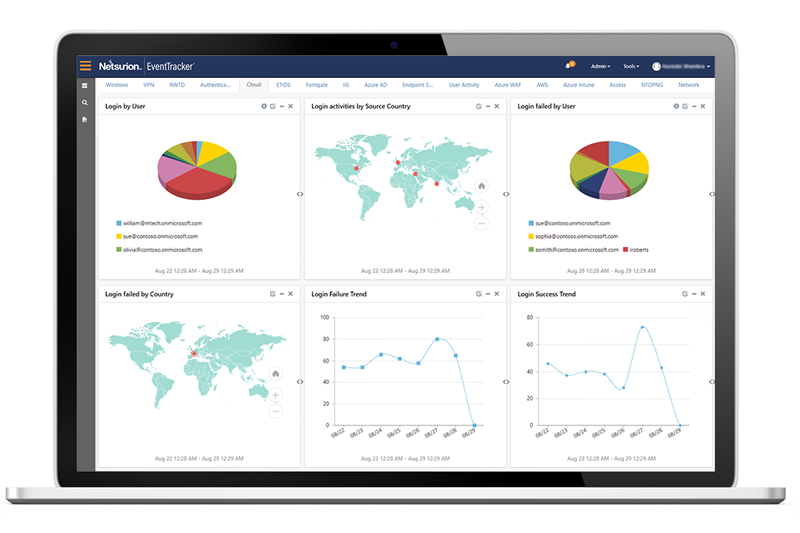
Task: Select the ETIDS tab
Action: coord(283,85)
